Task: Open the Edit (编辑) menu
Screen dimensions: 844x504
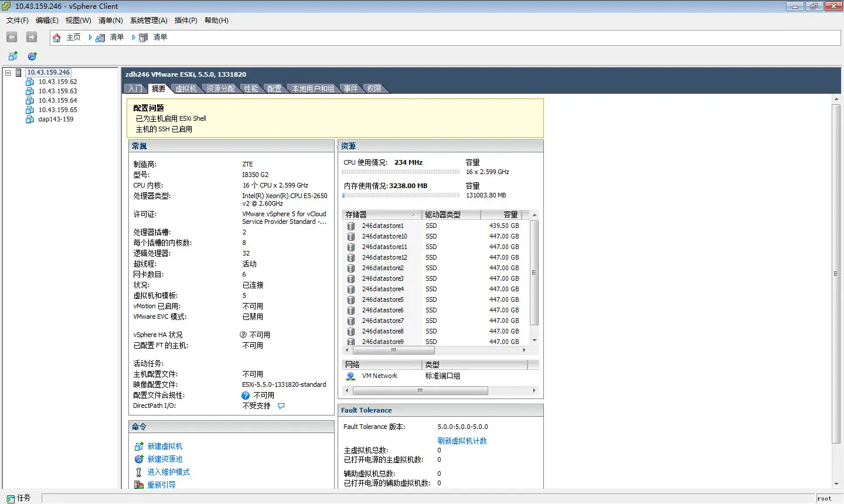Action: point(47,21)
